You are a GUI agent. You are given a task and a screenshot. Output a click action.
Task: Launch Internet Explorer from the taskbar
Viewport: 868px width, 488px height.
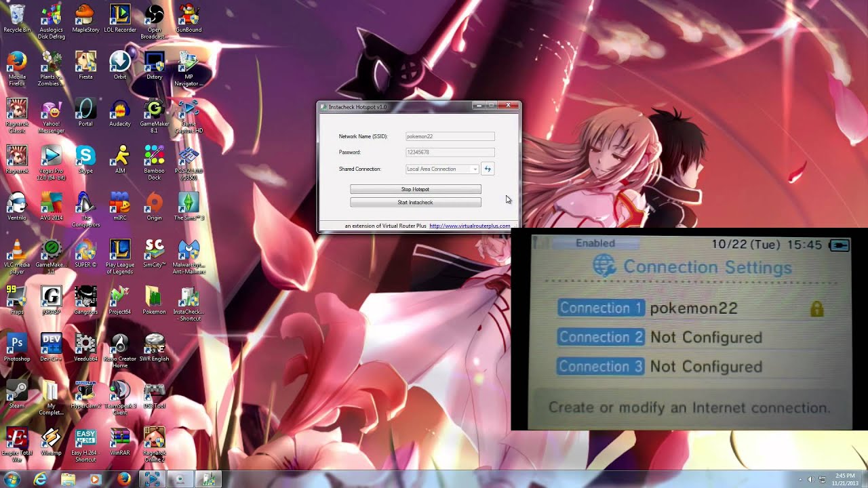[x=41, y=479]
